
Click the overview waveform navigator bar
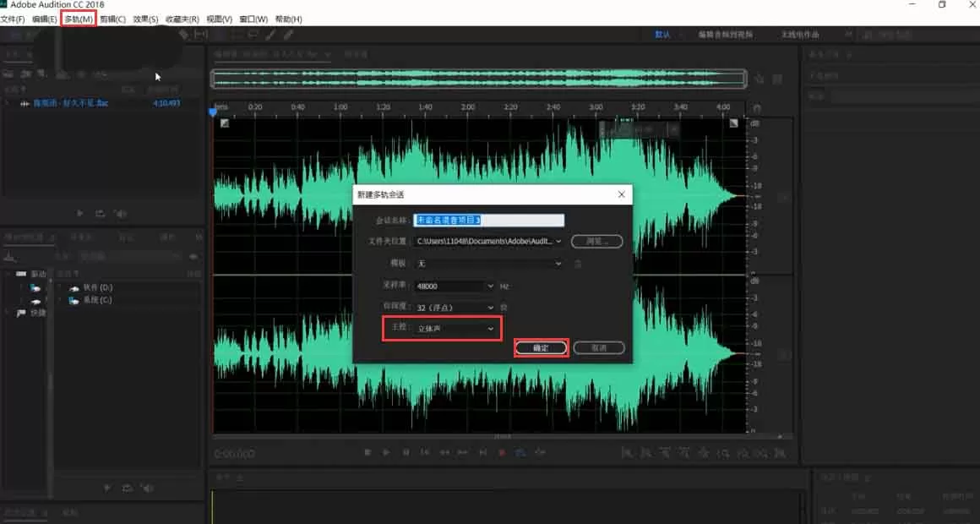pyautogui.click(x=479, y=79)
